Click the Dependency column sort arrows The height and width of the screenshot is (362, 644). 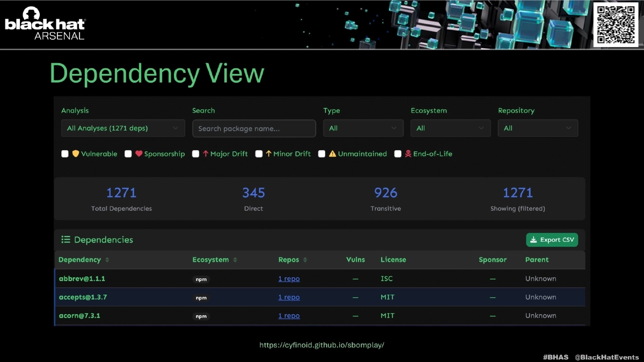tap(107, 260)
